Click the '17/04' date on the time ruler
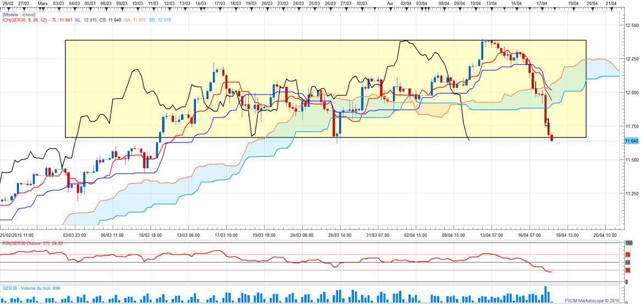 [x=542, y=3]
